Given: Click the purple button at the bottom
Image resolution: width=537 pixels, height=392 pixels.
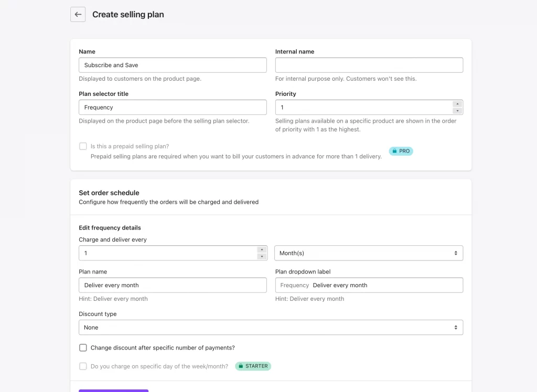Looking at the screenshot, I should point(113,390).
